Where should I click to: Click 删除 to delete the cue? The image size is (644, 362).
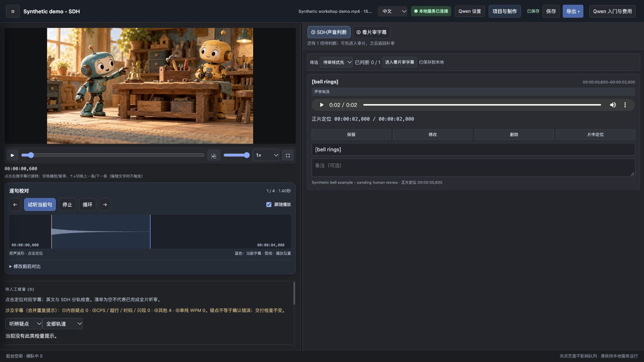[x=514, y=135]
